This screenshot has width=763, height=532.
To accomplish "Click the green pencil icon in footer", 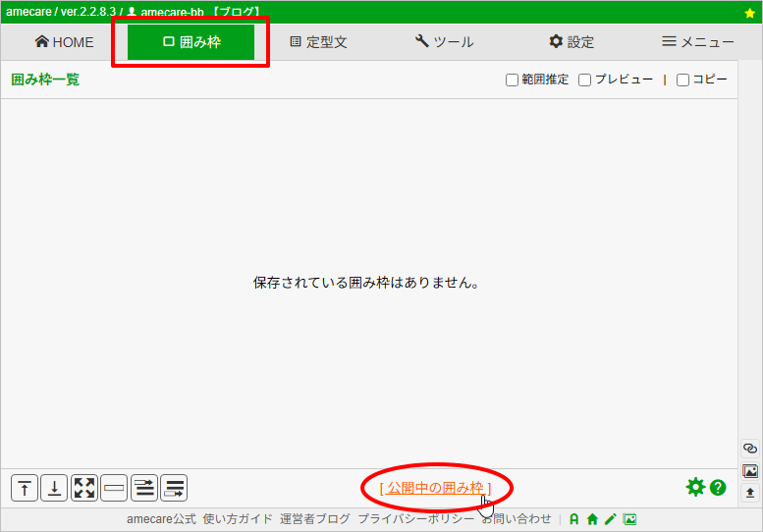I will (x=610, y=519).
